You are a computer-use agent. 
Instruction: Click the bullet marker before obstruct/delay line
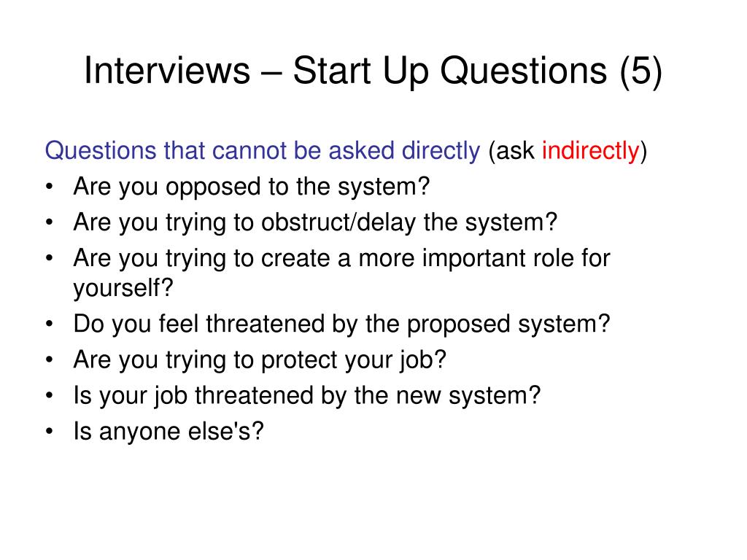pos(49,222)
